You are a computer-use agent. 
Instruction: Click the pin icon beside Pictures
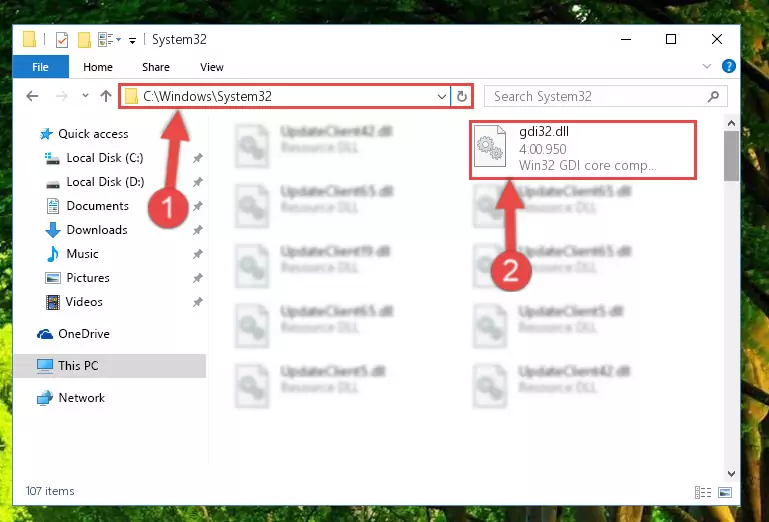198,278
